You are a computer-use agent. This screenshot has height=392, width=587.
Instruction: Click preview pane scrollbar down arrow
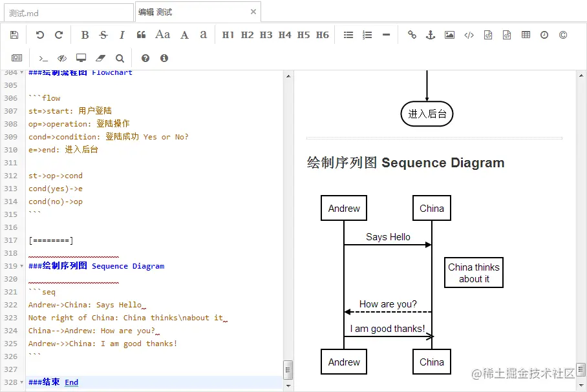581,386
